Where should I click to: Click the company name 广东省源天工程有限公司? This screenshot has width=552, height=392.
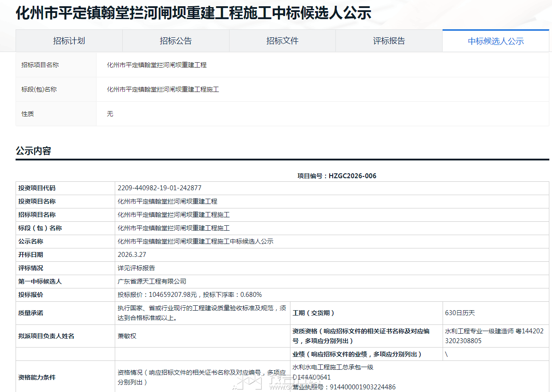(152, 281)
